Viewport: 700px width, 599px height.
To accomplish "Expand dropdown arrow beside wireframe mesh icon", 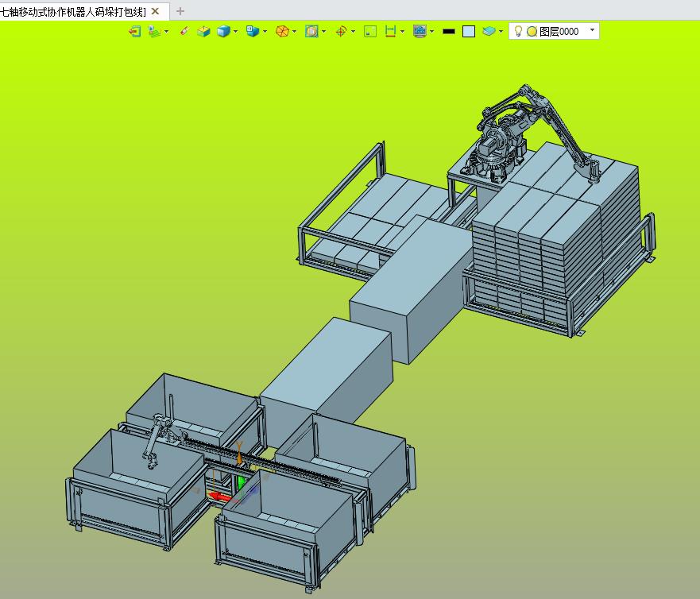I will (x=294, y=32).
